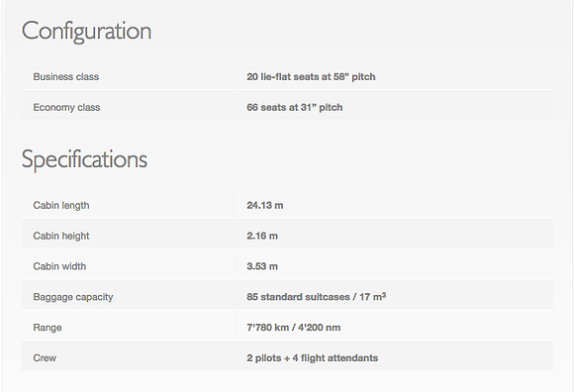Click the Specifications heading
This screenshot has height=392, width=574.
coord(84,159)
